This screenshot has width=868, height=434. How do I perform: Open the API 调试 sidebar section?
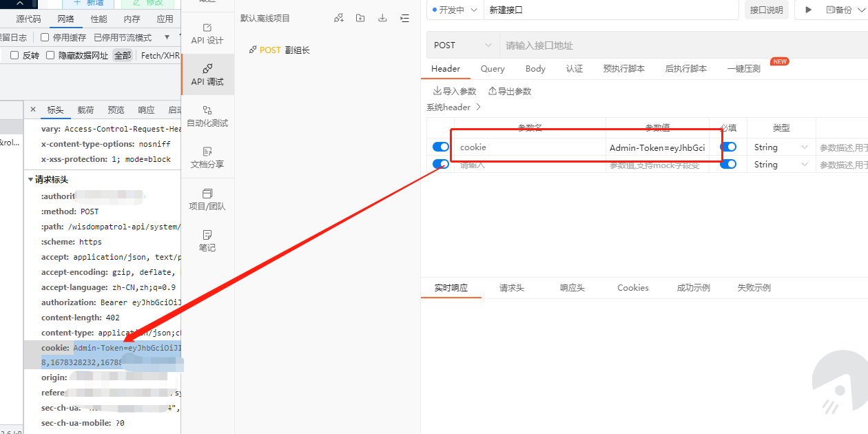pyautogui.click(x=207, y=74)
